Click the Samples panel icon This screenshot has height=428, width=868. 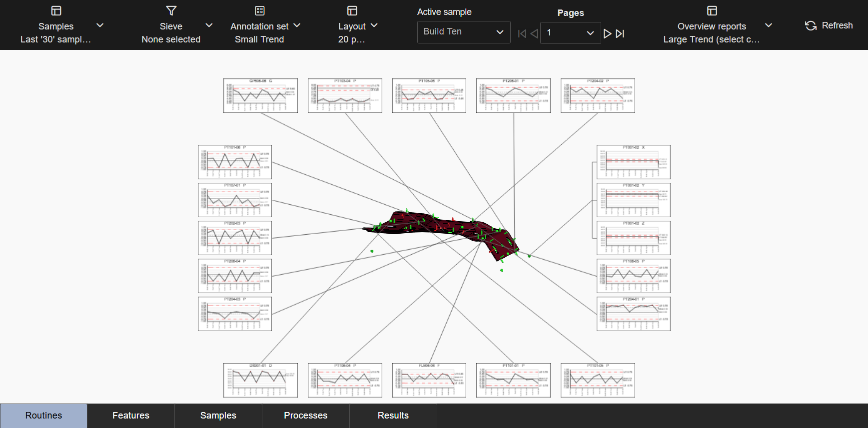[x=56, y=10]
